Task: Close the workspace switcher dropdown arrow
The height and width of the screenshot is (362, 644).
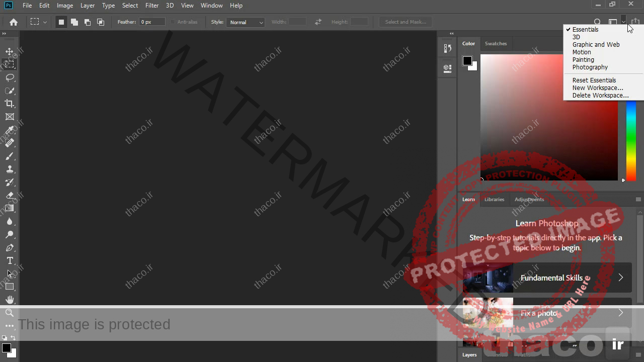Action: [623, 22]
